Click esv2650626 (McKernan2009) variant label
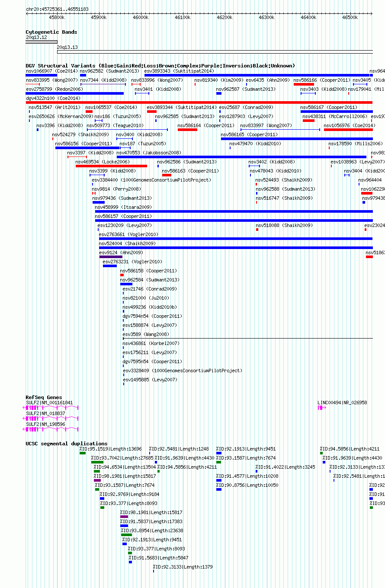Image resolution: width=385 pixels, height=588 pixels. pos(61,116)
